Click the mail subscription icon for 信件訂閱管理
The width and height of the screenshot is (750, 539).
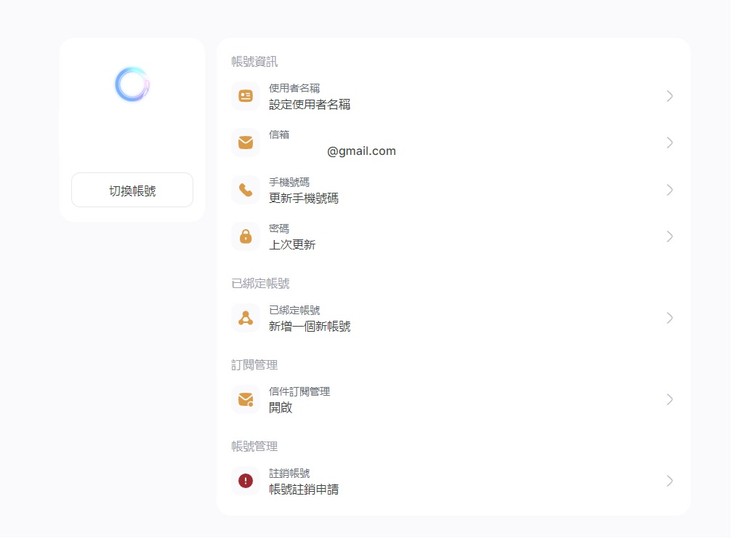click(x=245, y=399)
